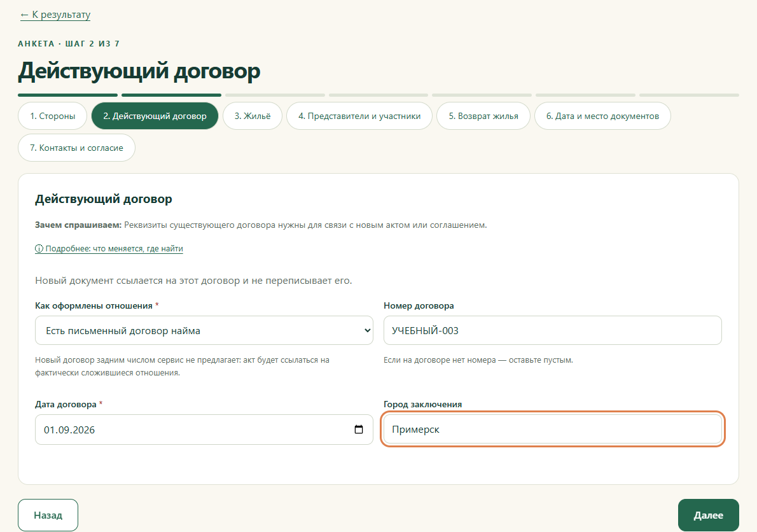Open step 6. Дата и место документов
This screenshot has width=757, height=532.
coord(602,116)
